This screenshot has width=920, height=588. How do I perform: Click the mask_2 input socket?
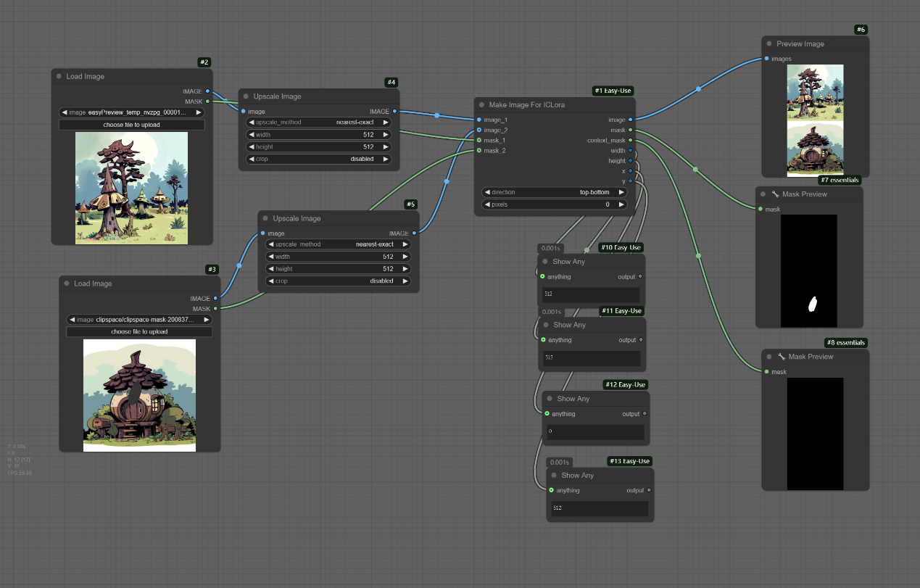pyautogui.click(x=479, y=150)
